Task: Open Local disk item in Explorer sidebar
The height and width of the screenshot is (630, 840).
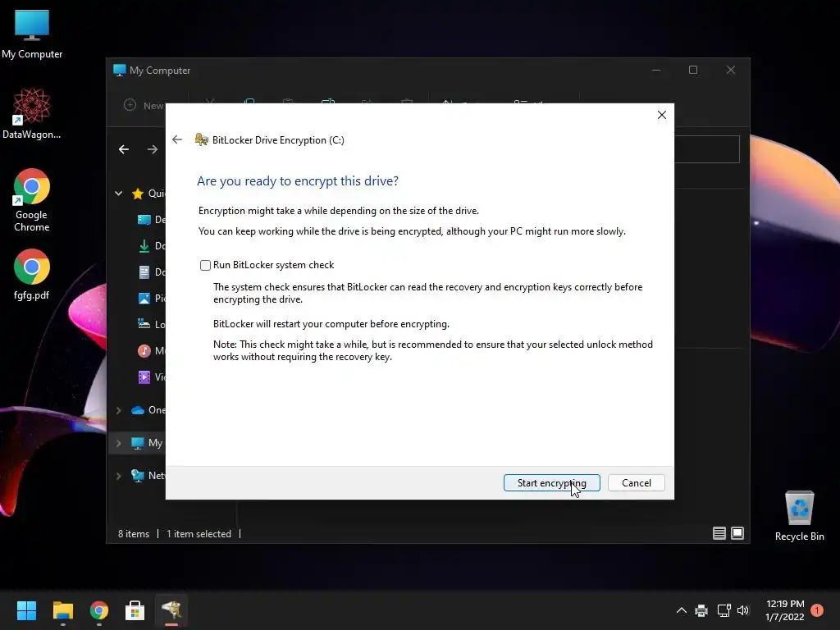Action: coord(152,324)
